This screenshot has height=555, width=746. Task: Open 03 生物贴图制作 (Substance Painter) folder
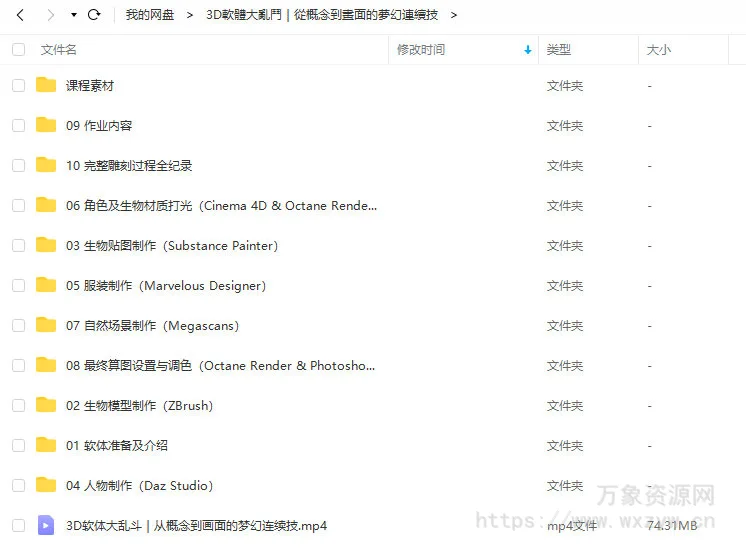coord(172,245)
